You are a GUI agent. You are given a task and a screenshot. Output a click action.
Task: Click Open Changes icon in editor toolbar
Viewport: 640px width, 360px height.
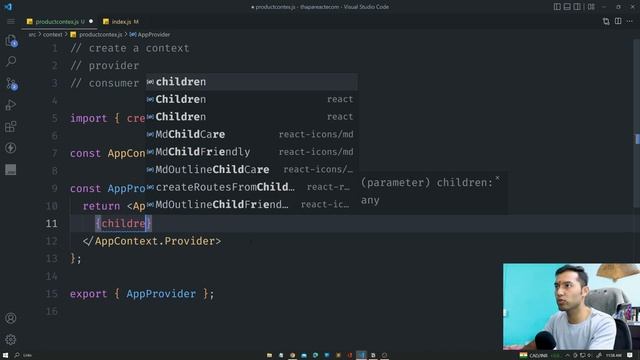coord(606,21)
